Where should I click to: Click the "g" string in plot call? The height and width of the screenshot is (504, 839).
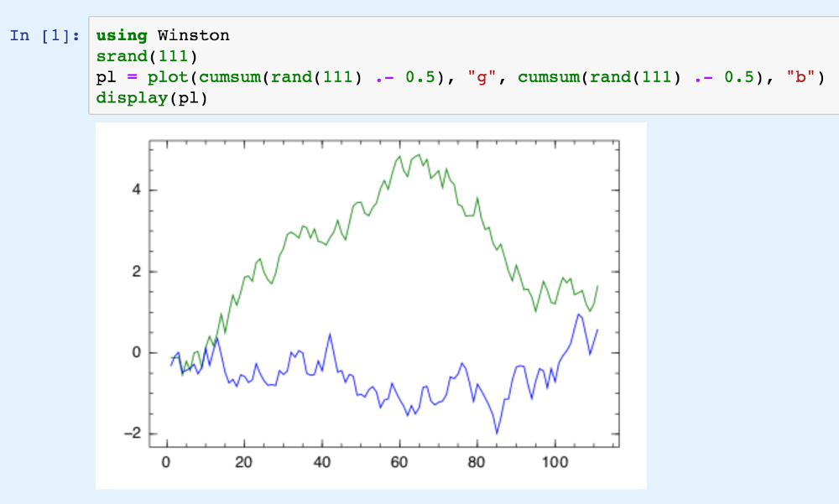point(482,77)
